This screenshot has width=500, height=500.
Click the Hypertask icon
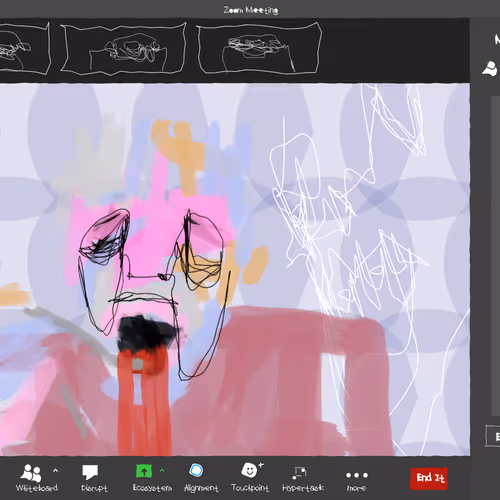pyautogui.click(x=299, y=473)
